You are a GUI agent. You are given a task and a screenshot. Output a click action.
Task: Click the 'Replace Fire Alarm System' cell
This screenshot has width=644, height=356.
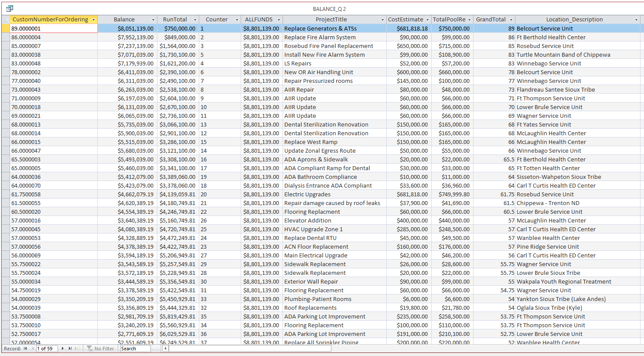coord(334,37)
